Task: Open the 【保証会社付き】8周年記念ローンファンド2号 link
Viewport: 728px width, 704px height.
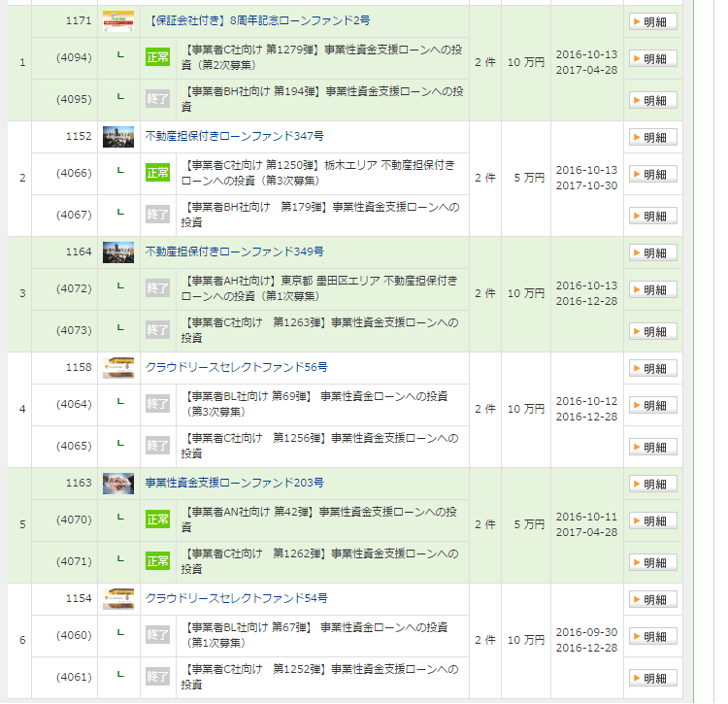Action: coord(259,20)
